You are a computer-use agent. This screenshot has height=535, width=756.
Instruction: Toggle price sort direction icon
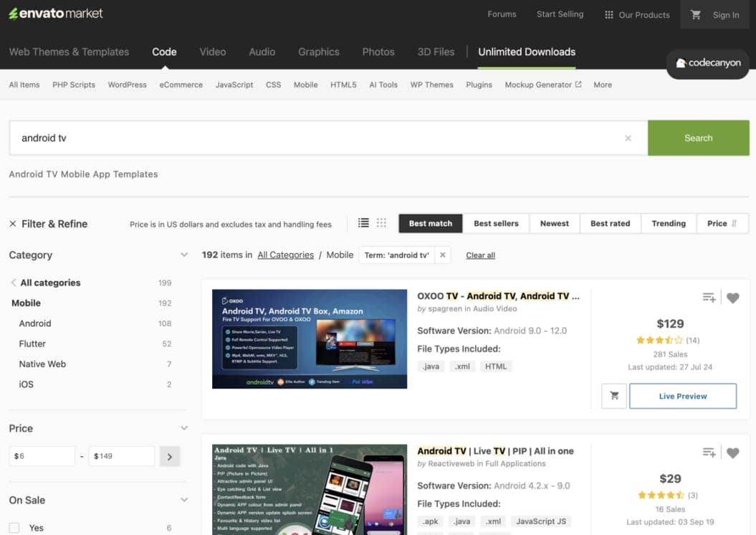point(735,223)
